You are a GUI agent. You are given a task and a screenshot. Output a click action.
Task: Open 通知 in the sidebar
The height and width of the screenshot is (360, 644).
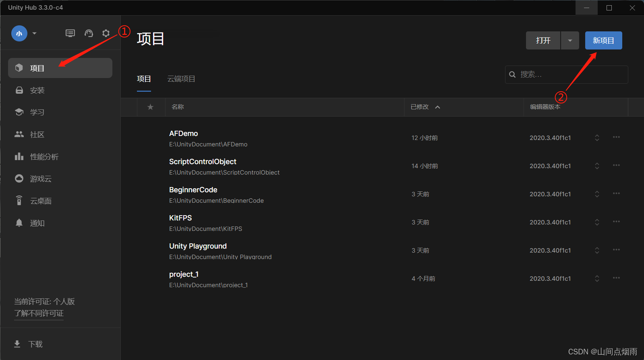point(60,223)
